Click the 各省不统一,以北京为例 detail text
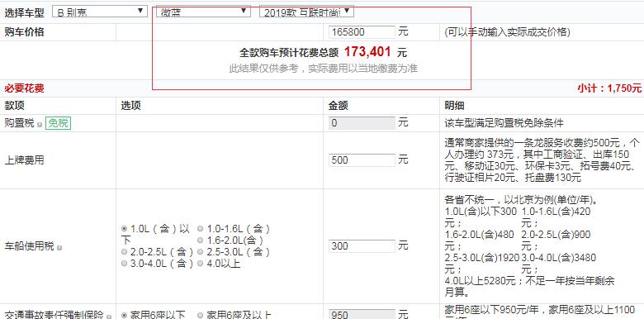This screenshot has height=319, width=644. coord(521,201)
